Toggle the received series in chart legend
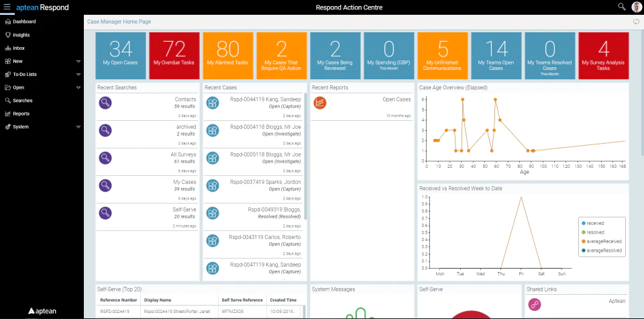644x319 pixels. [592, 223]
